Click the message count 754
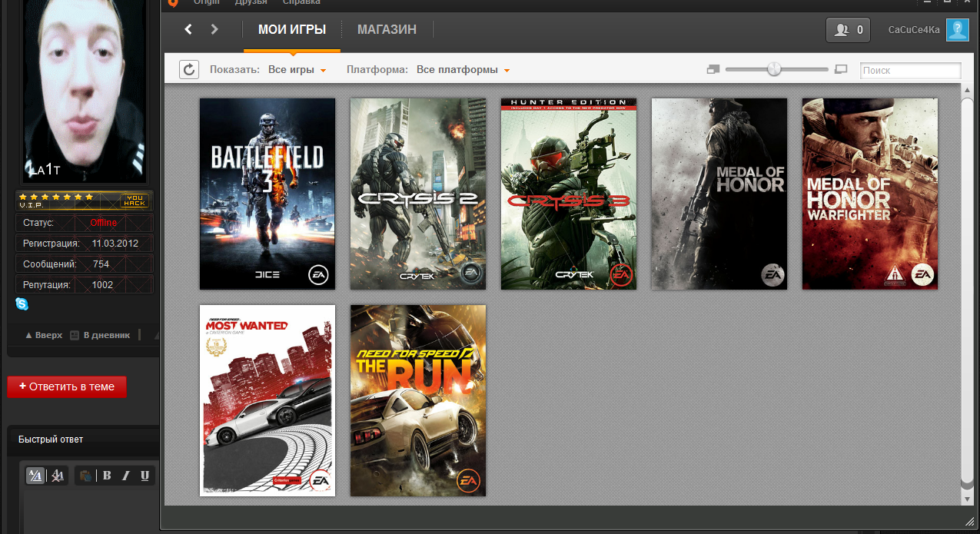This screenshot has width=980, height=534. pos(101,264)
